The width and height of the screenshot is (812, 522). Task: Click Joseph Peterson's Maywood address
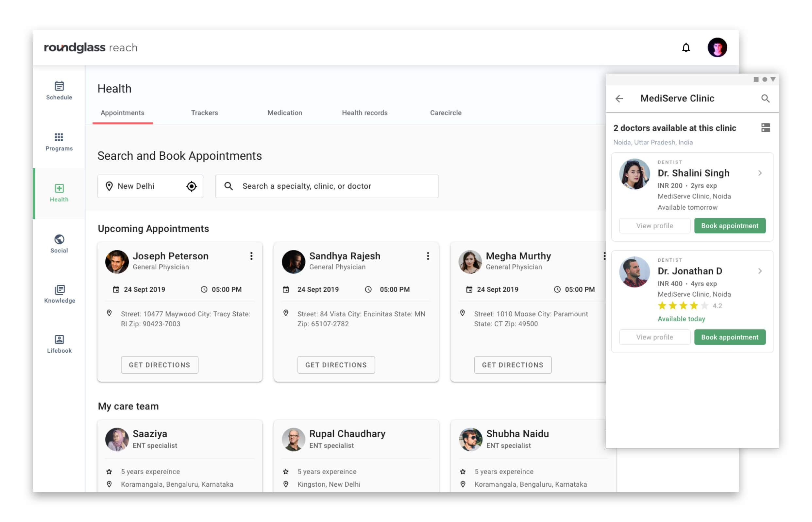tap(186, 319)
